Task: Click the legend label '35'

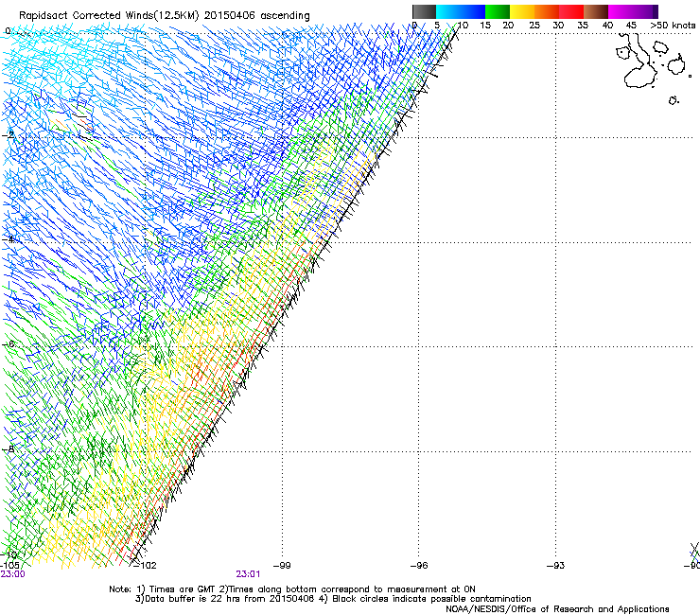Action: [x=583, y=26]
